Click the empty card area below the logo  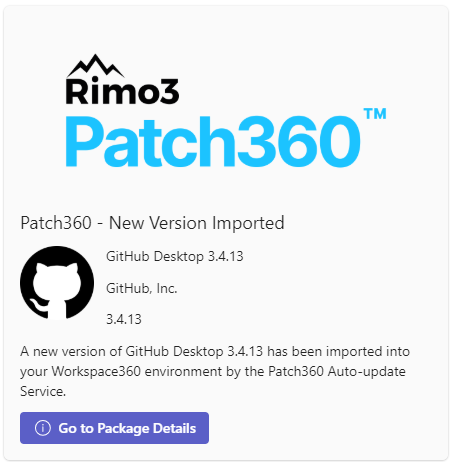(x=226, y=190)
